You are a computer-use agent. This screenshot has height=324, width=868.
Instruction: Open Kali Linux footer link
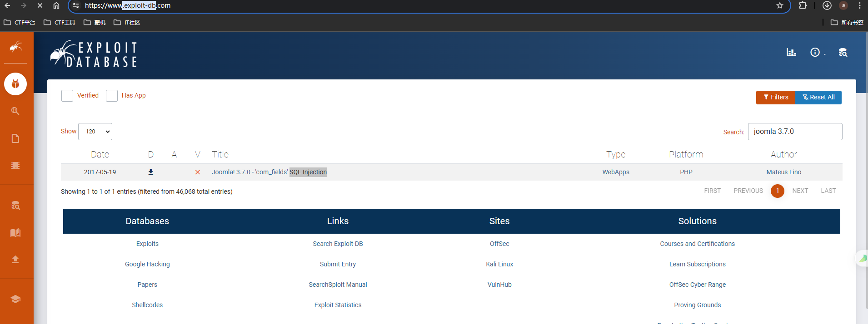click(499, 264)
